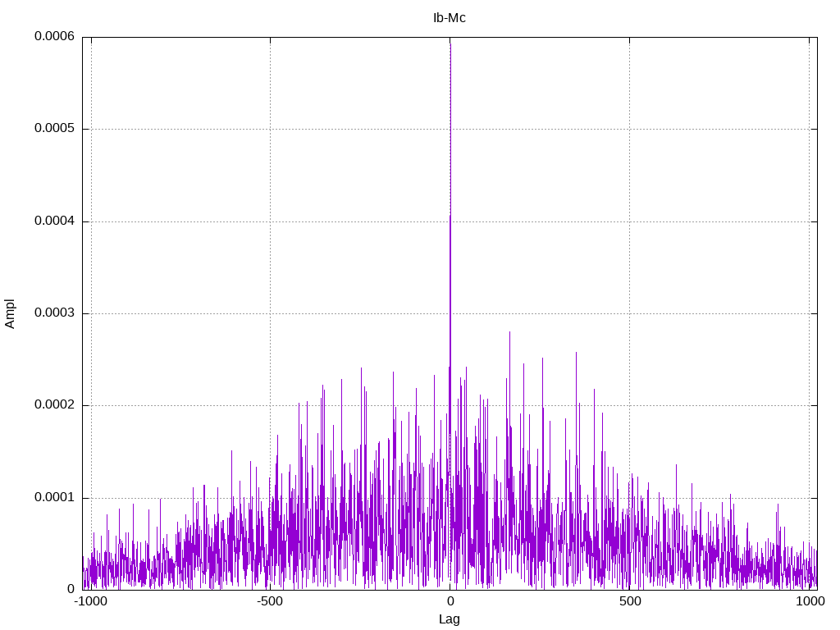The width and height of the screenshot is (840, 630).
Task: Click the plot title 'Ib-Mc'
Action: (x=449, y=18)
